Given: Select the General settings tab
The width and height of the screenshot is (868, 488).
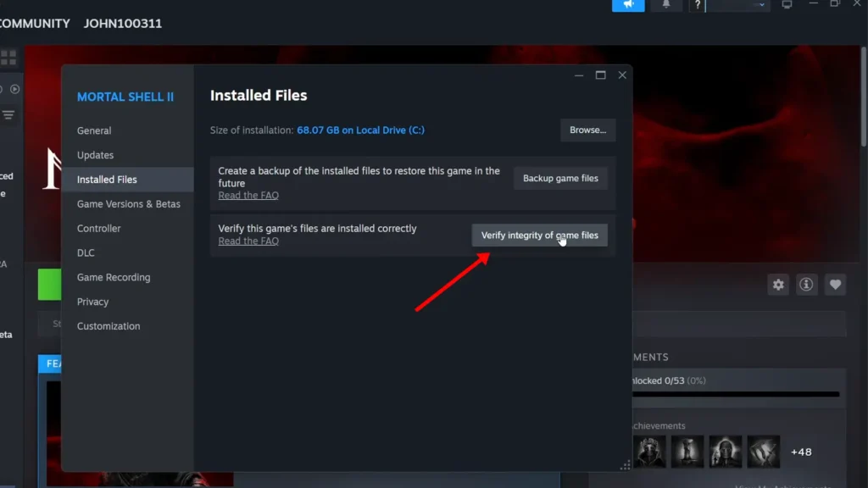Looking at the screenshot, I should click(127, 130).
